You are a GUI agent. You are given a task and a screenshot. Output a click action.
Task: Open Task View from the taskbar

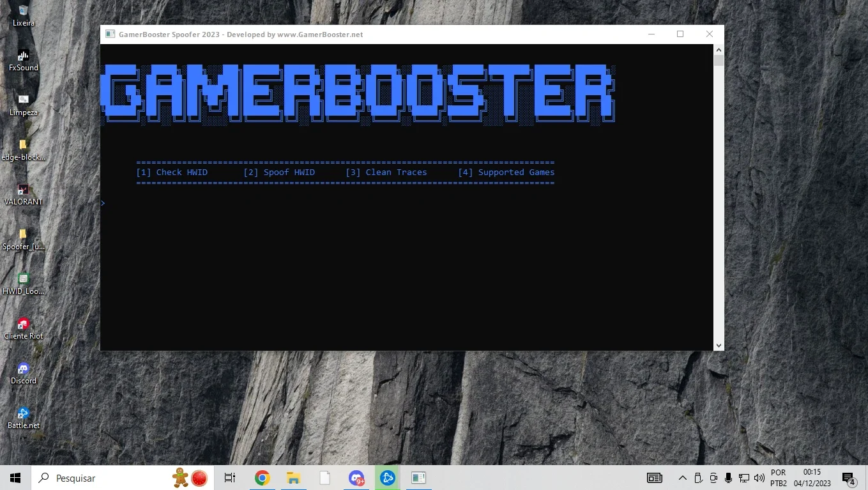pyautogui.click(x=230, y=478)
